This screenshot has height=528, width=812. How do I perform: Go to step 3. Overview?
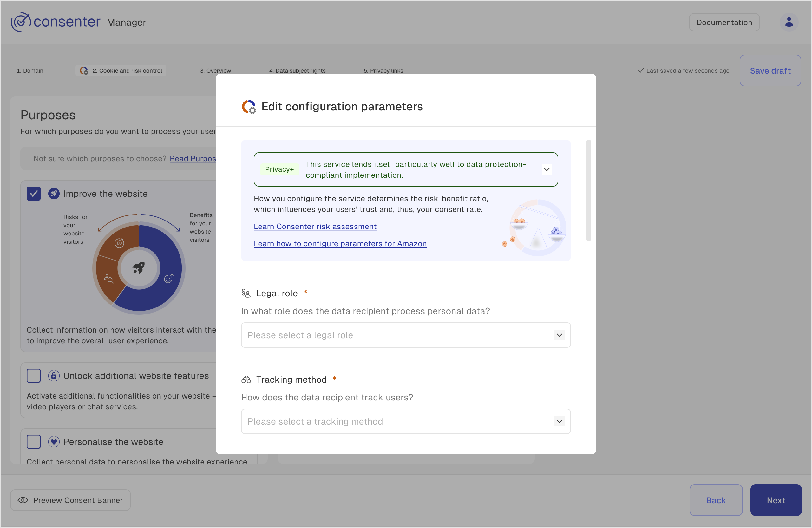point(215,71)
